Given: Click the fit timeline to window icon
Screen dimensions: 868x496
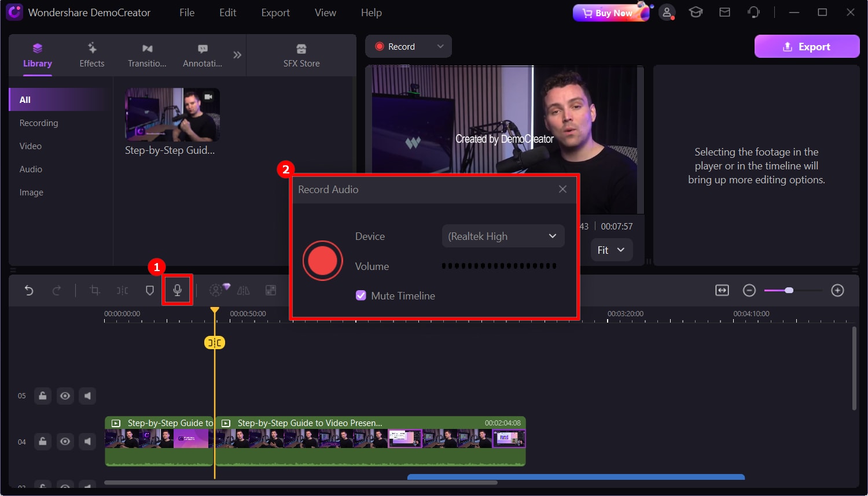Looking at the screenshot, I should pyautogui.click(x=722, y=290).
